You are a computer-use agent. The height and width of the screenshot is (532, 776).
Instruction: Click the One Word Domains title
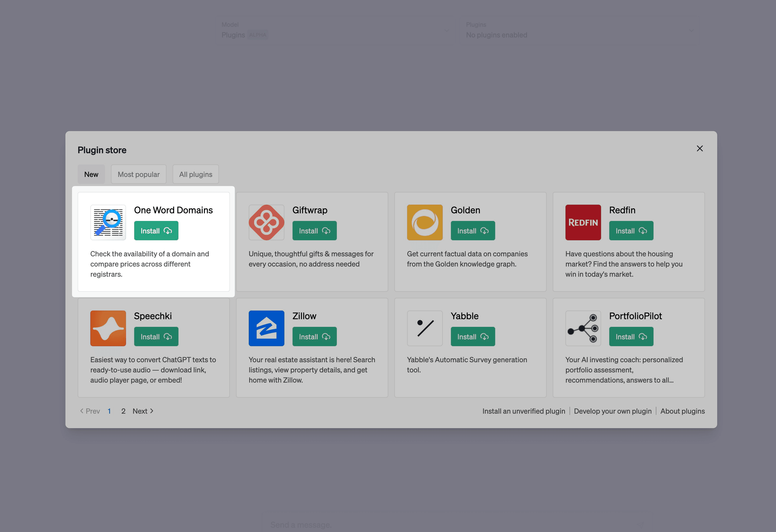point(173,210)
